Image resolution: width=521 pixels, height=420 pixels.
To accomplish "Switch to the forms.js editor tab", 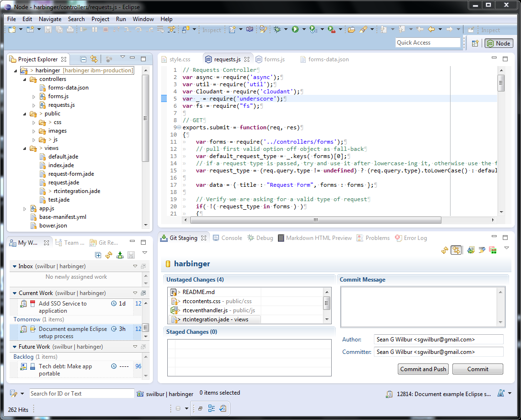I will coord(270,59).
